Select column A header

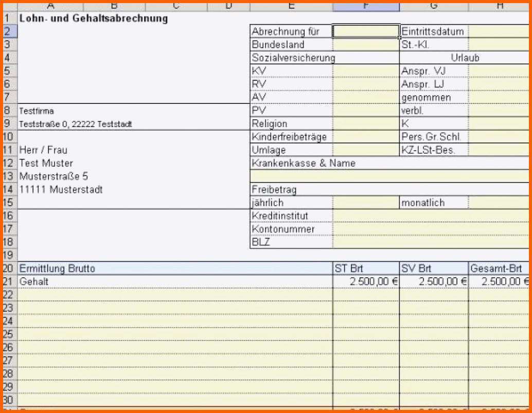click(50, 7)
